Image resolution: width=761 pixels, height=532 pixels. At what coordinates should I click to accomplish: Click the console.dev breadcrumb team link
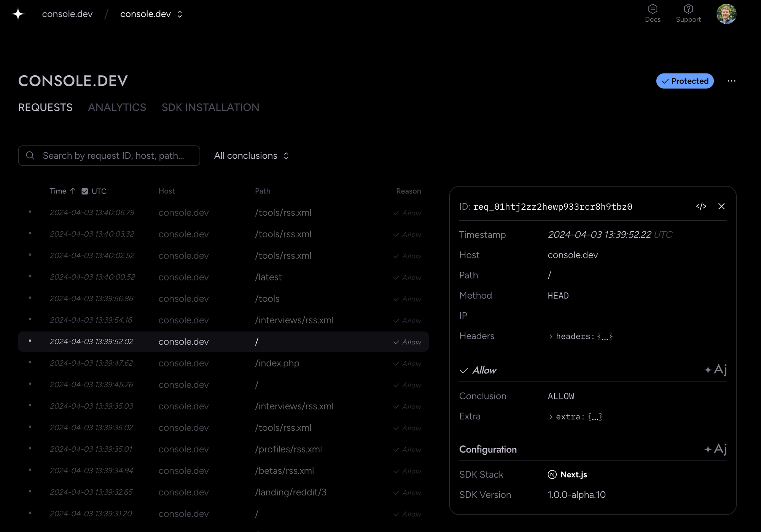(67, 14)
